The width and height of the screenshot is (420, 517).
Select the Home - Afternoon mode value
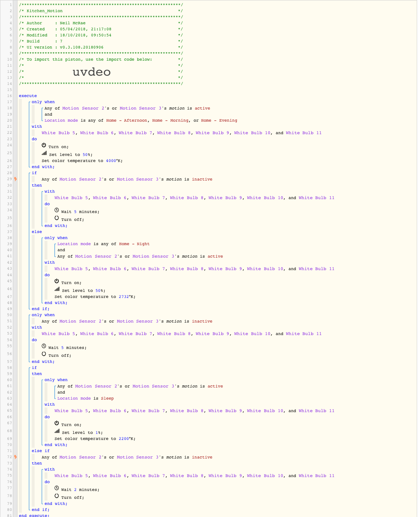127,121
